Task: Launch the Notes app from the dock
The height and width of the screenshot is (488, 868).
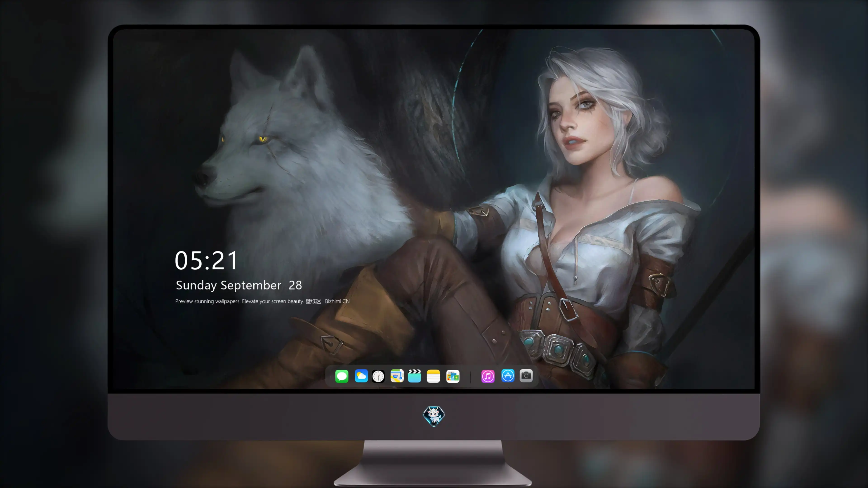Action: 433,376
